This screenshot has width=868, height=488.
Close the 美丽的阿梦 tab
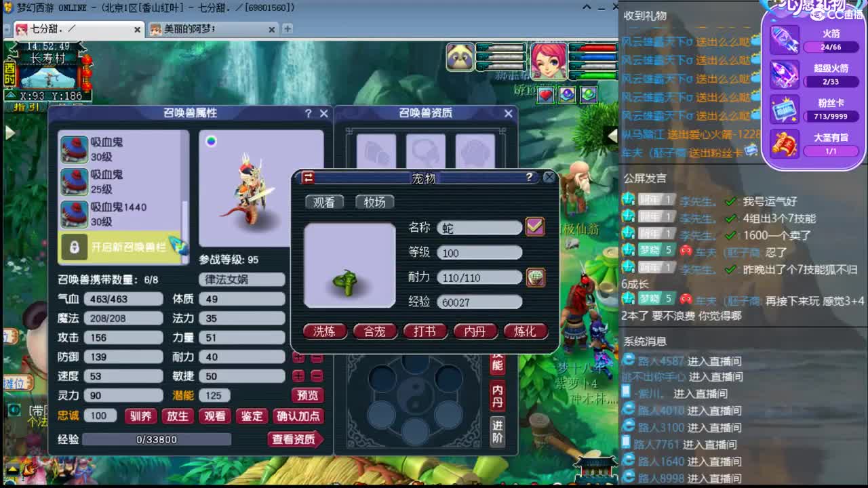pyautogui.click(x=272, y=30)
